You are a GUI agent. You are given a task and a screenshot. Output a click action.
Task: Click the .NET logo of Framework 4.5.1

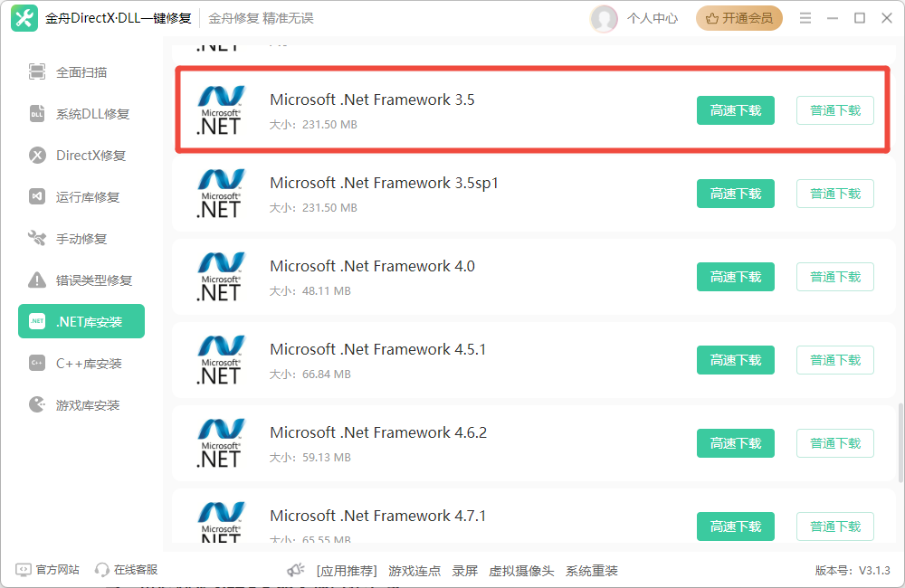point(221,359)
